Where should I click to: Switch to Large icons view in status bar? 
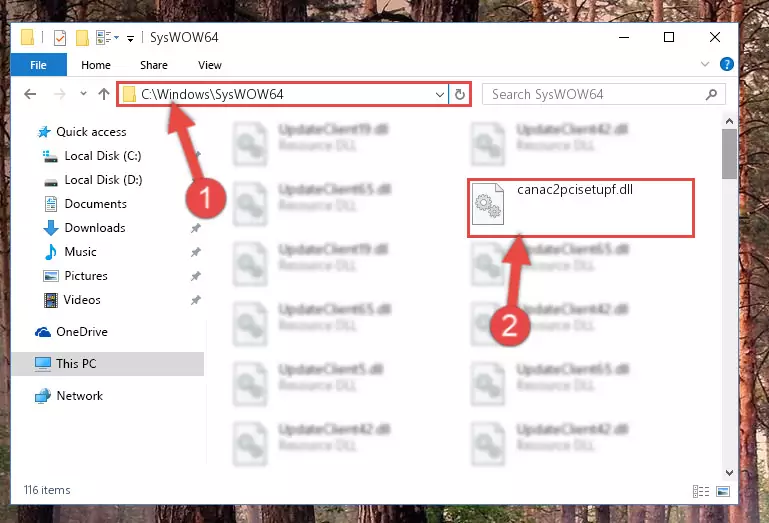point(723,491)
